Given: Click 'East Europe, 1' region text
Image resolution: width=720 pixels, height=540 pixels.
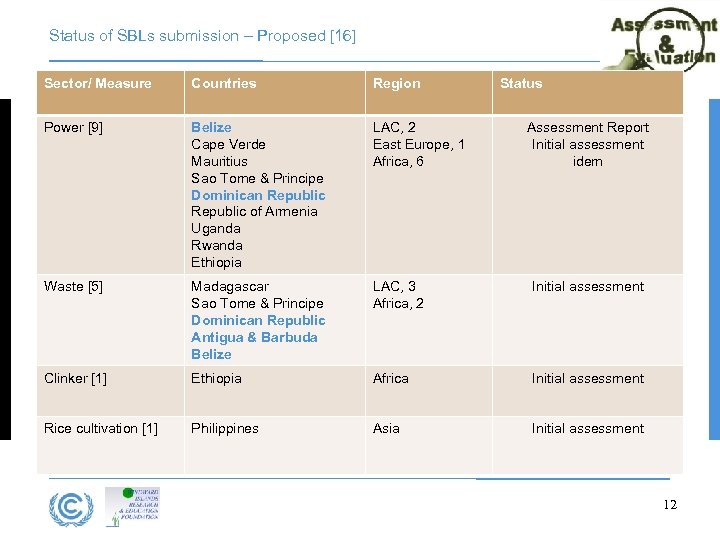Looking at the screenshot, I should (x=419, y=144).
